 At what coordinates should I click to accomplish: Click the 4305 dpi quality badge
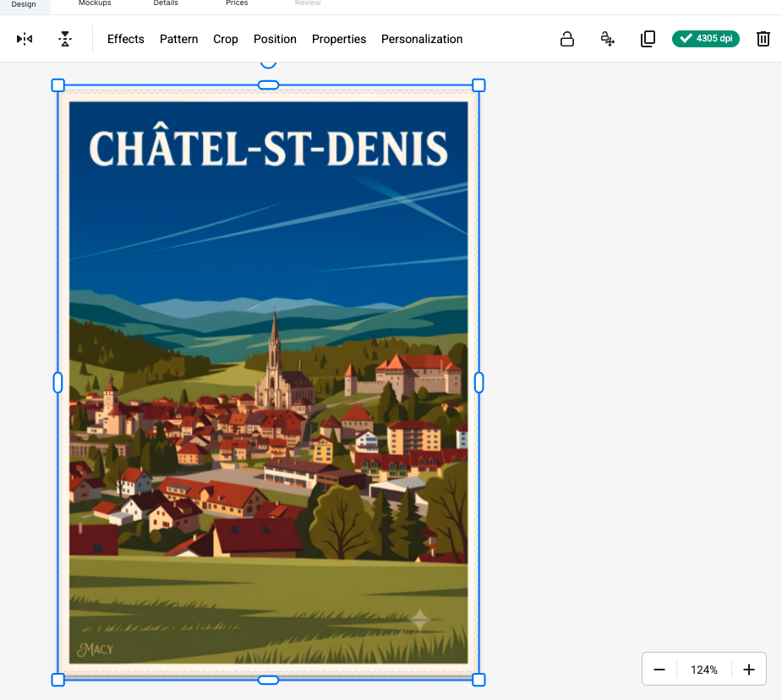706,38
